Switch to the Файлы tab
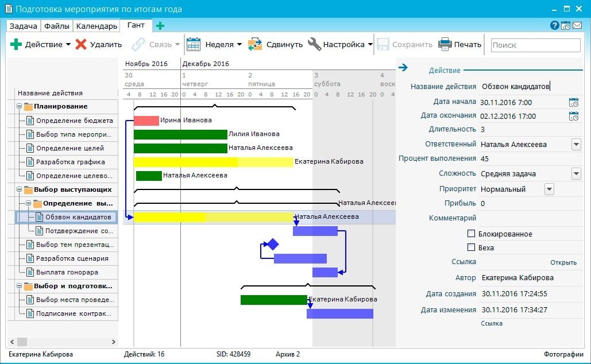This screenshot has width=591, height=364. [58, 26]
